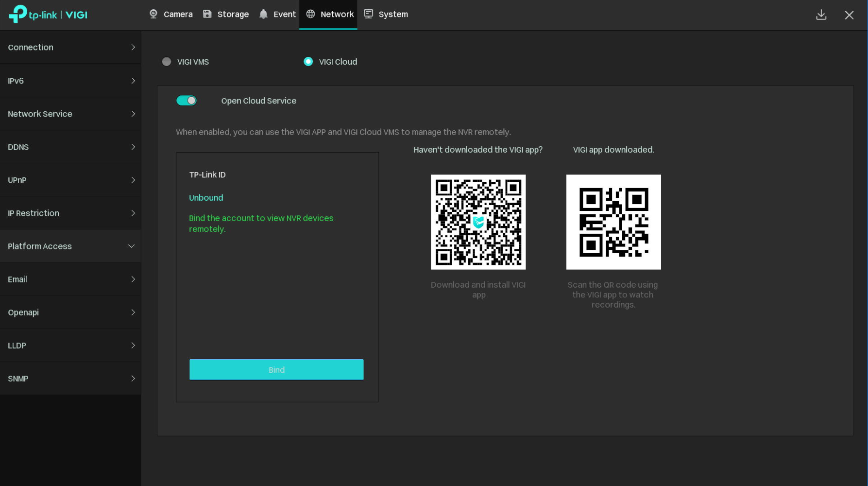Image resolution: width=868 pixels, height=486 pixels.
Task: Expand the SNMP chevron
Action: [x=133, y=379]
